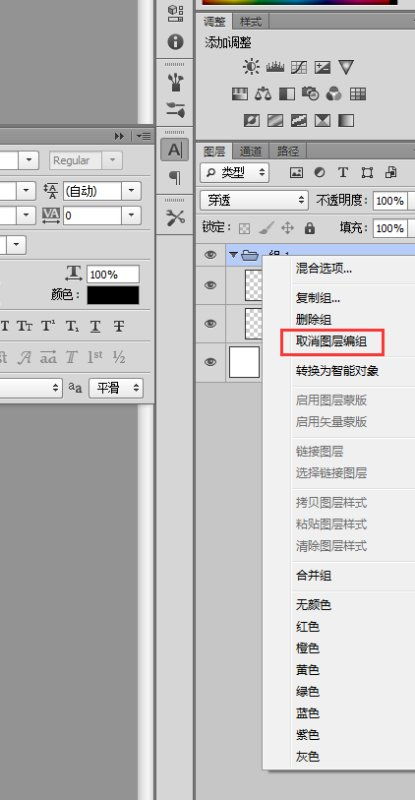This screenshot has height=800, width=415.
Task: Add a Photo Filter adjustment (camera icon)
Action: (x=310, y=94)
